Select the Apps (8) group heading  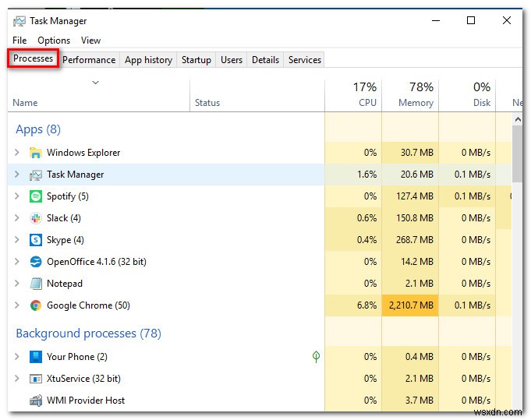[38, 129]
